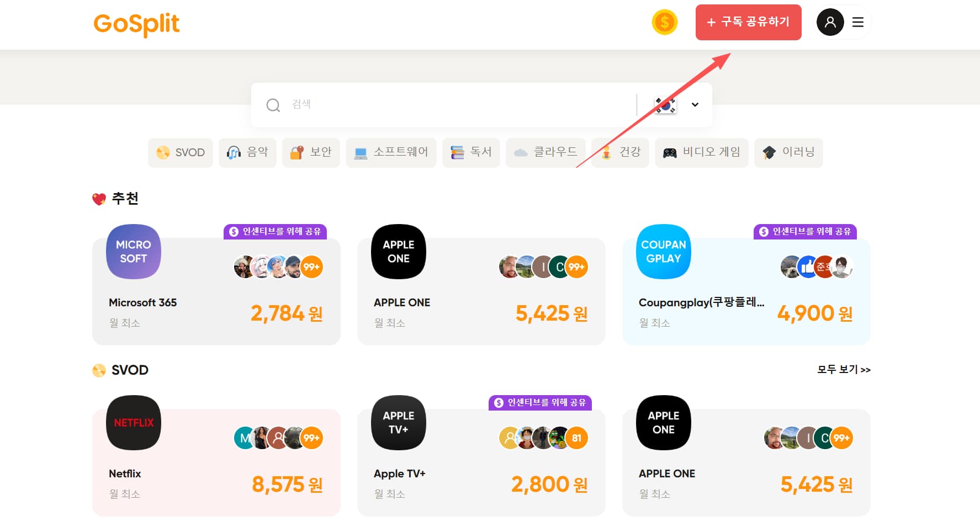
Task: Click the Microsoft app icon
Action: pos(134,252)
